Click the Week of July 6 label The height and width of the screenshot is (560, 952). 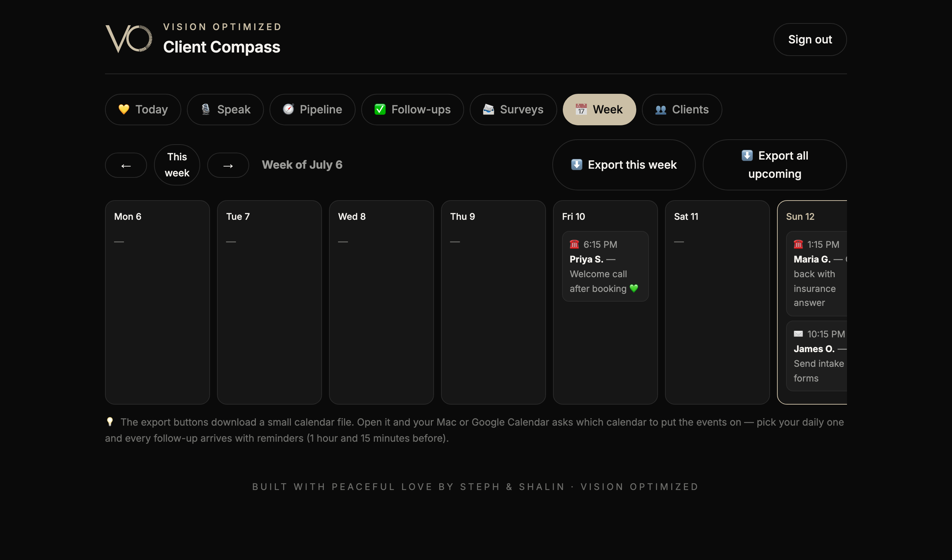tap(302, 165)
